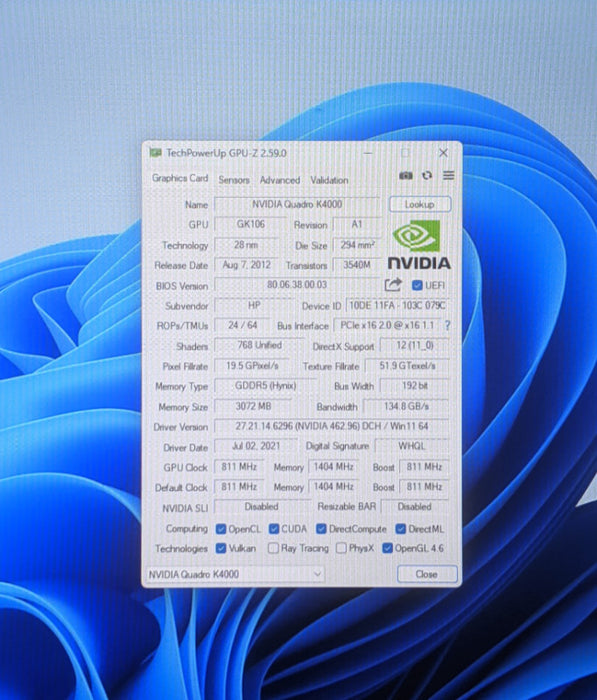Click the Lookup button
The width and height of the screenshot is (597, 700).
pos(420,204)
